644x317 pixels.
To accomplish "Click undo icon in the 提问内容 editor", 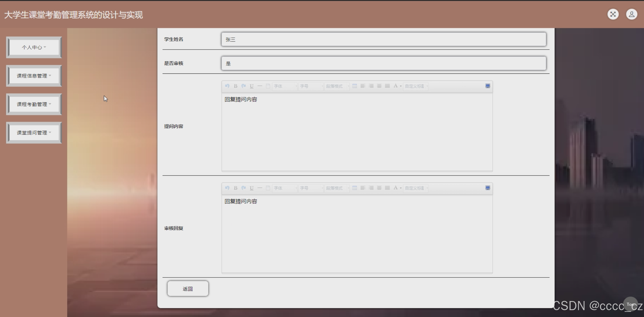I will pos(227,86).
